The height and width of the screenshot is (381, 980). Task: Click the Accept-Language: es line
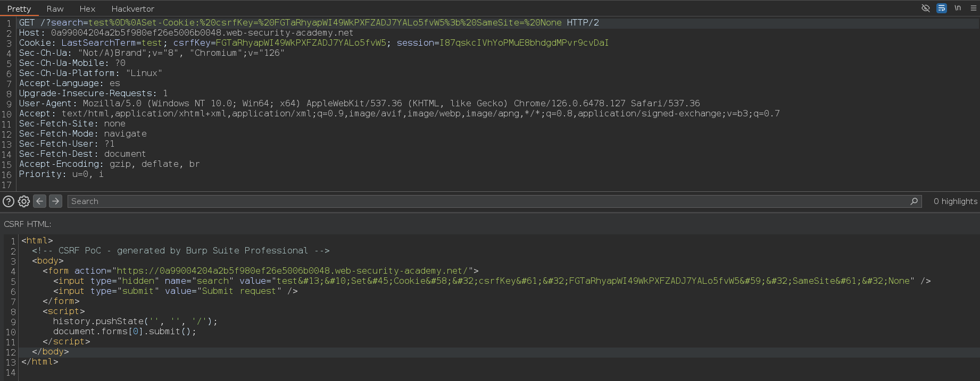click(x=70, y=83)
